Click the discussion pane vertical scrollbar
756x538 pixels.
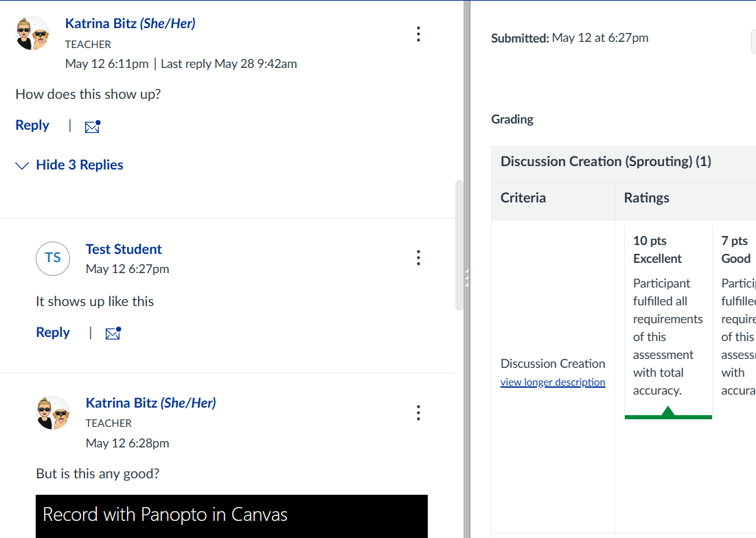[459, 245]
